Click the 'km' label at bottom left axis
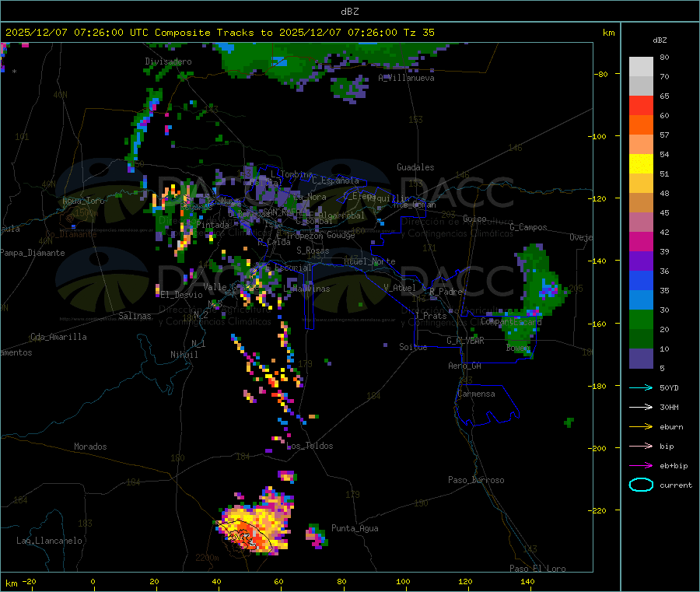Screen dimensions: 700x592 [11, 583]
